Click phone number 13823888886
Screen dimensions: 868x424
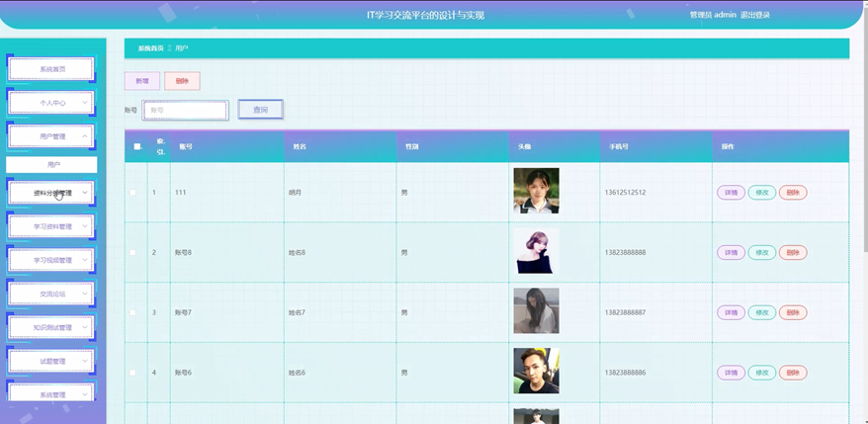coord(625,373)
